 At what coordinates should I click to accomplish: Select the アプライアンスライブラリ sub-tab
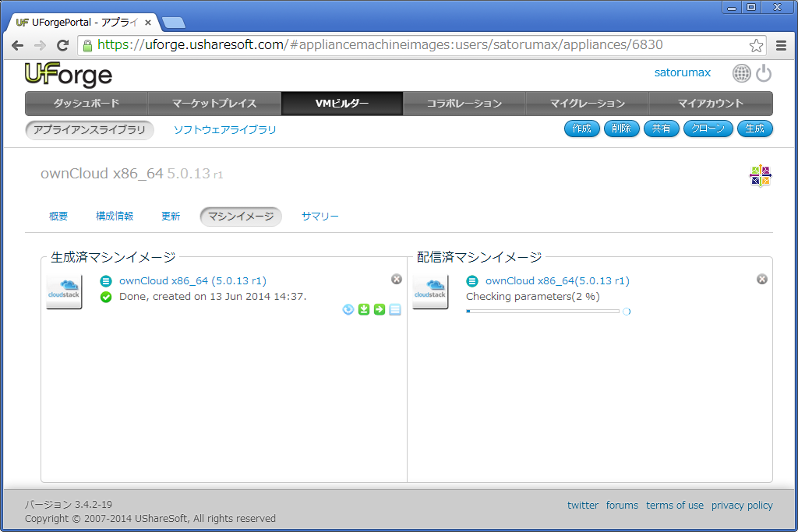(x=90, y=130)
